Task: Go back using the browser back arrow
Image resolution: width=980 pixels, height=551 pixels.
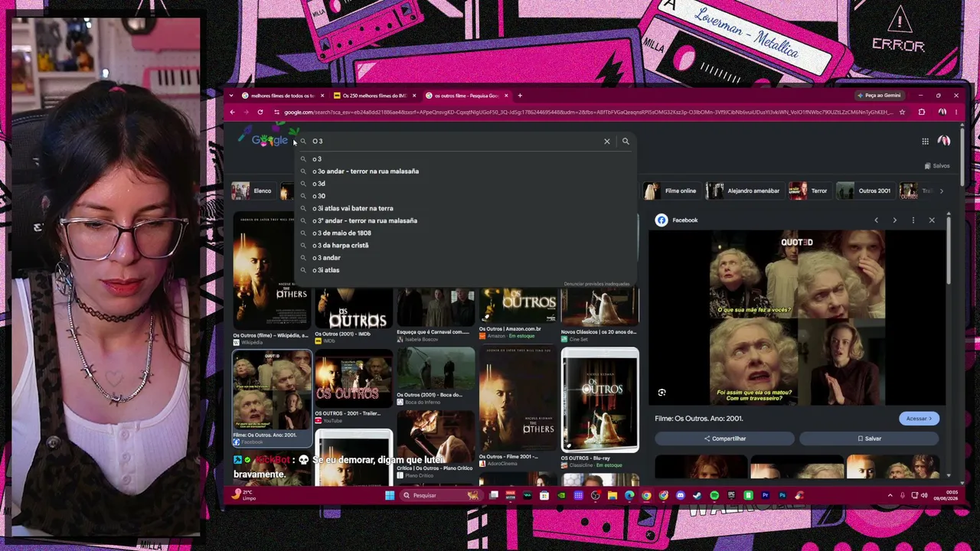Action: point(232,112)
